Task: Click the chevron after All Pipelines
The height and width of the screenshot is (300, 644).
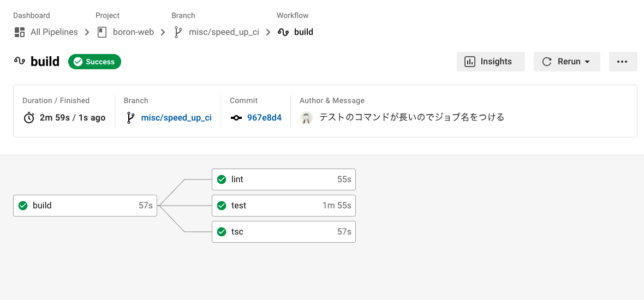Action: [x=87, y=32]
